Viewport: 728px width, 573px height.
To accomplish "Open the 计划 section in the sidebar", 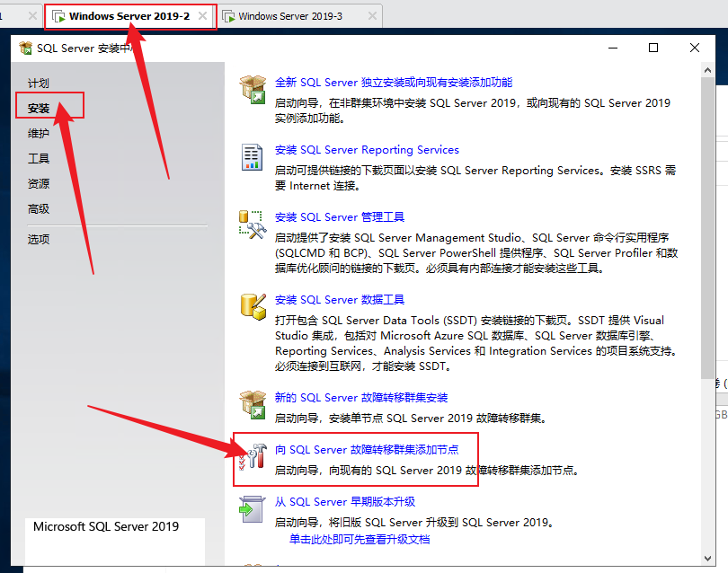I will (x=39, y=84).
